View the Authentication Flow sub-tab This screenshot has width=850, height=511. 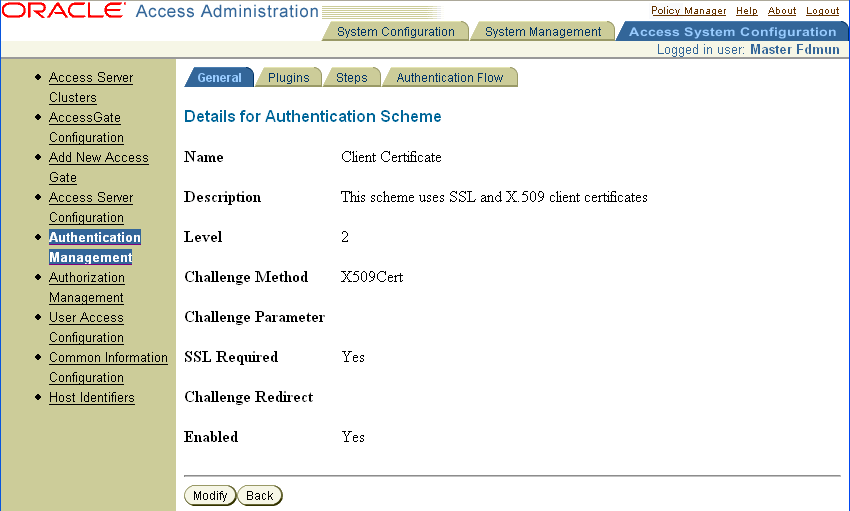point(449,77)
